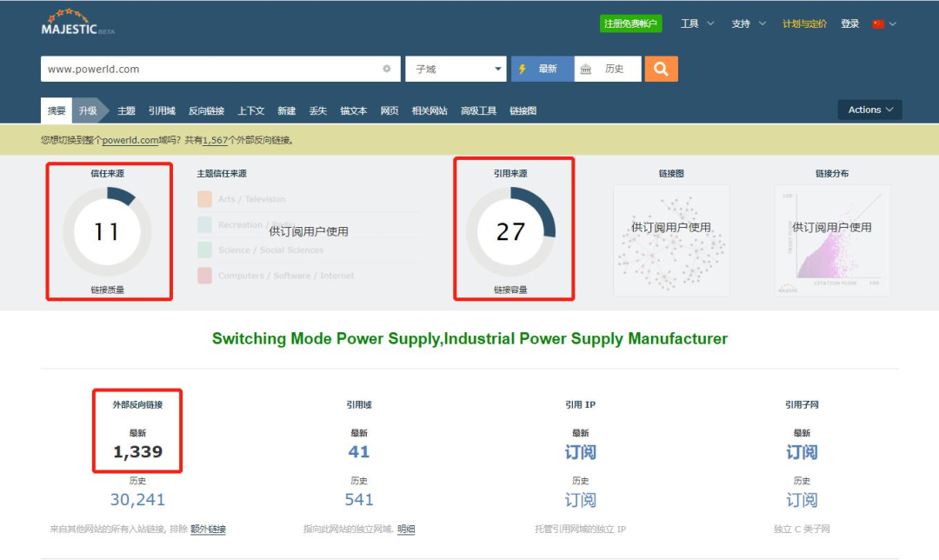Click the Majestic logo
Screen dimensions: 939x560
click(x=77, y=22)
